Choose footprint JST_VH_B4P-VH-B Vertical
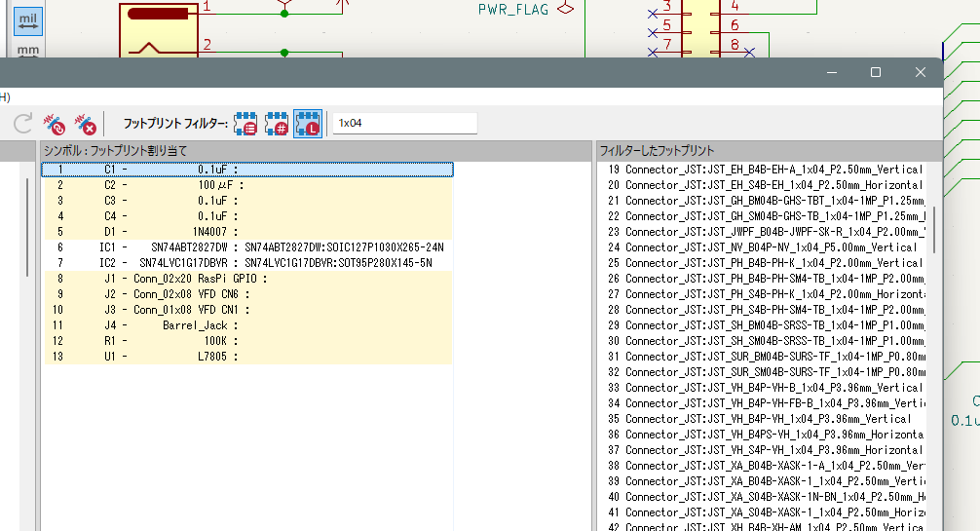The width and height of the screenshot is (980, 531). 765,388
